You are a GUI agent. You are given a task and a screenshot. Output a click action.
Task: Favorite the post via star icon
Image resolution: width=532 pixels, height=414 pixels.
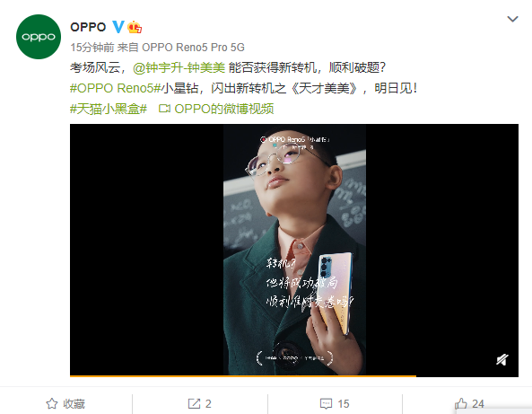coord(52,403)
